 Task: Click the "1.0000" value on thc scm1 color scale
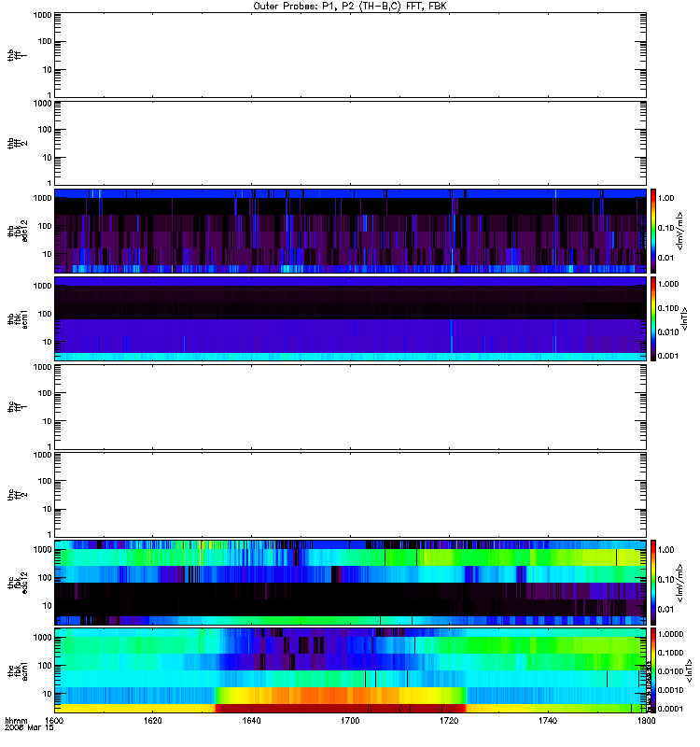670,634
